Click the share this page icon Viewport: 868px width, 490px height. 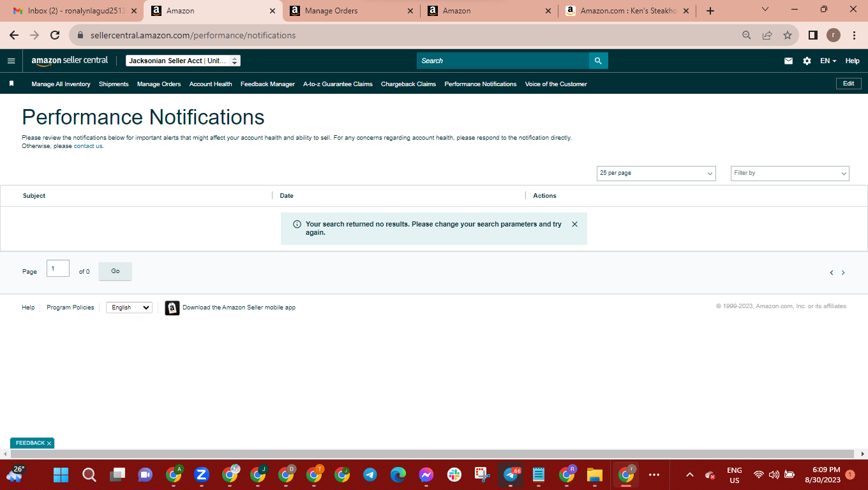click(767, 35)
